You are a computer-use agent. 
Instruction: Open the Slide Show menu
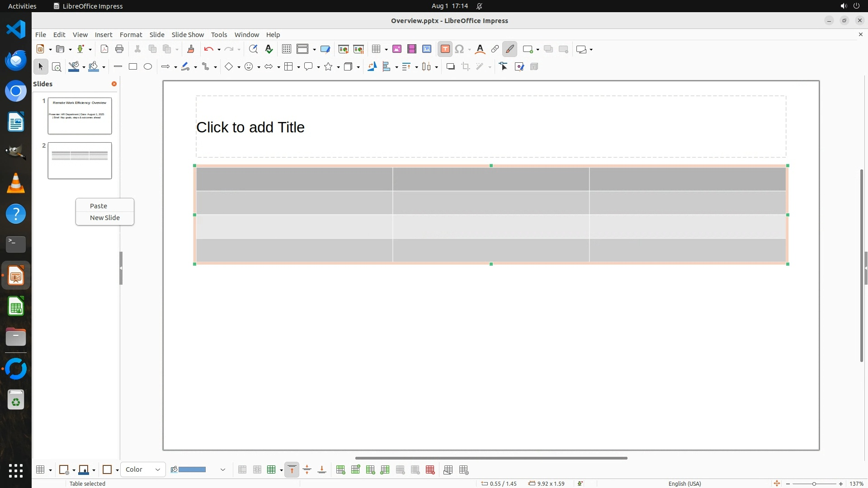(x=188, y=34)
